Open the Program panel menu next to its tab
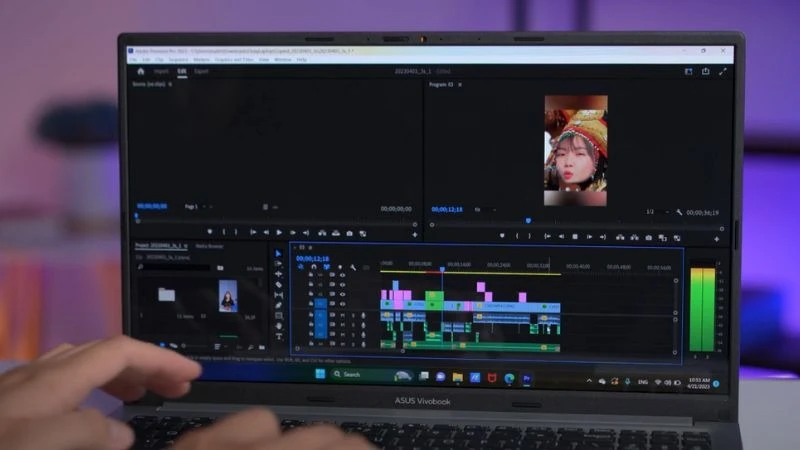Image resolution: width=800 pixels, height=450 pixels. pyautogui.click(x=460, y=85)
